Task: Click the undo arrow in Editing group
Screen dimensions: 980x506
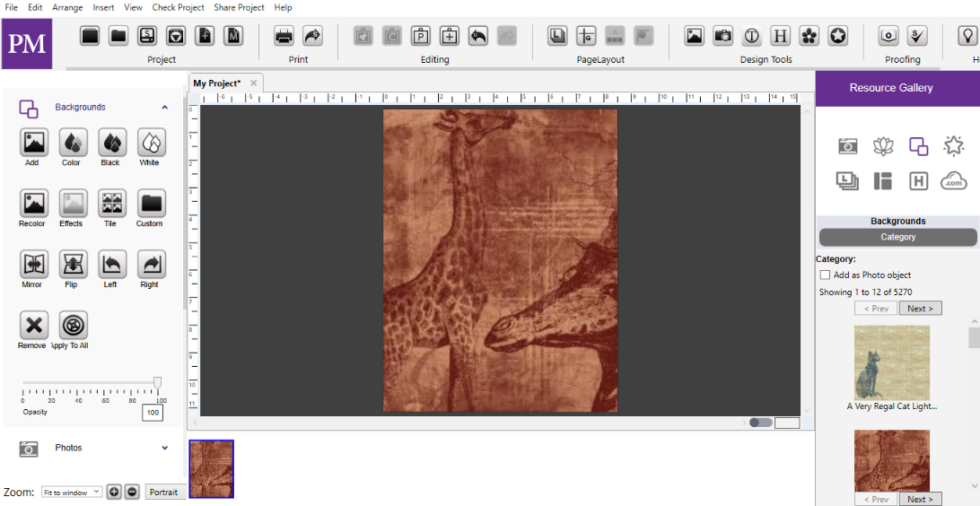Action: point(478,36)
